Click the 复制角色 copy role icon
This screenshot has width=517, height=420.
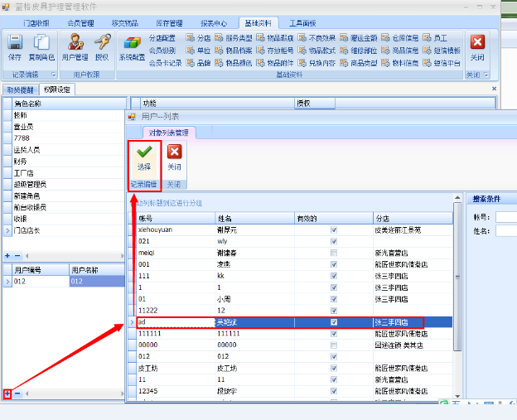pos(40,46)
